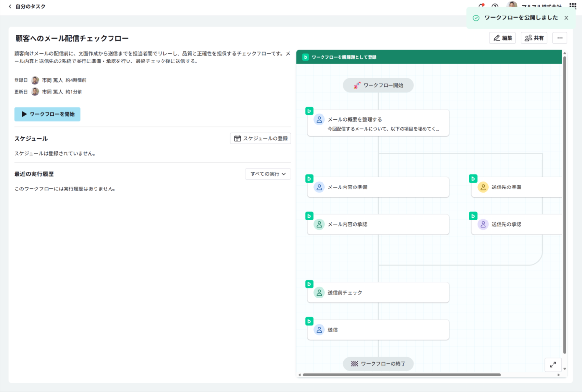582x392 pixels.
Task: Click the 約4時間前 registered time text
Action: (76, 80)
